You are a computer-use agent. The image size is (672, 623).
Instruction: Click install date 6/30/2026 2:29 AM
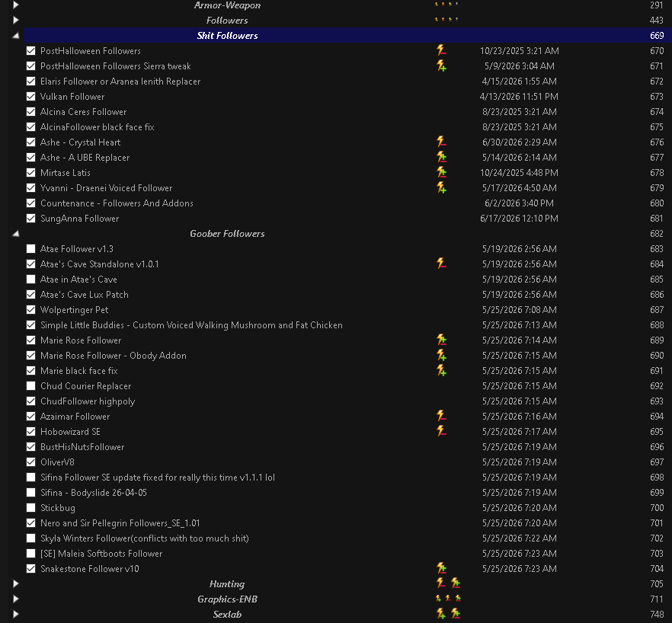pos(519,142)
